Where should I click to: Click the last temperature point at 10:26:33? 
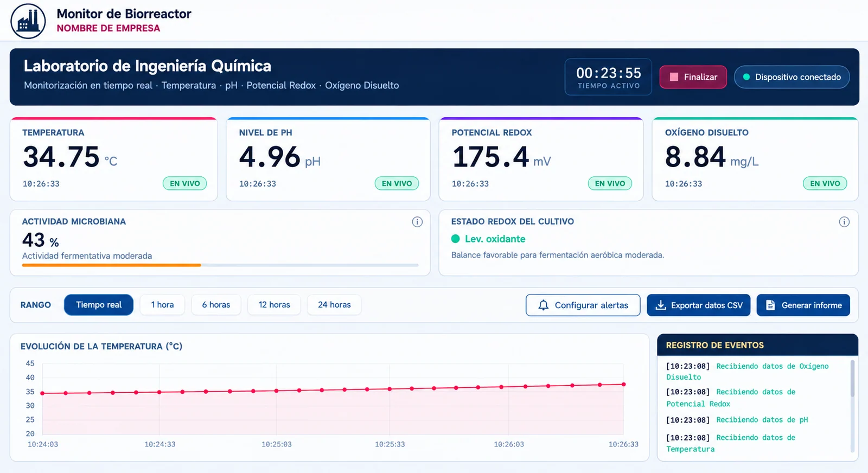click(x=624, y=385)
